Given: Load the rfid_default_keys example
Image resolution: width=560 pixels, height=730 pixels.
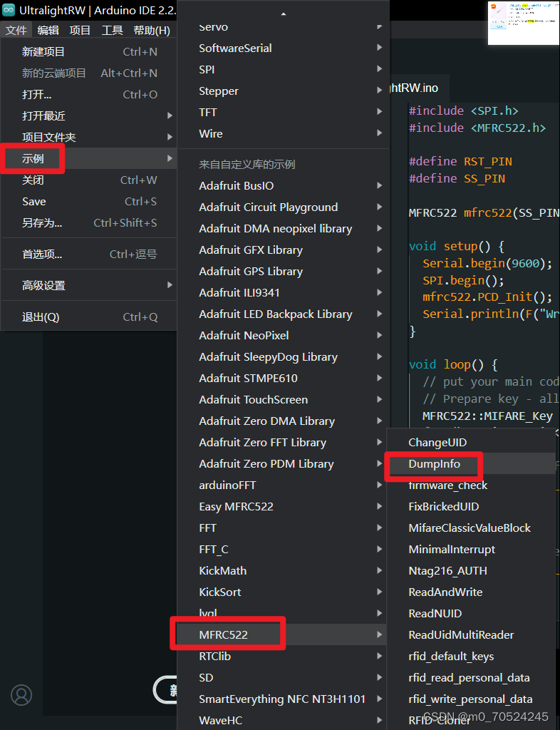Looking at the screenshot, I should tap(472, 657).
